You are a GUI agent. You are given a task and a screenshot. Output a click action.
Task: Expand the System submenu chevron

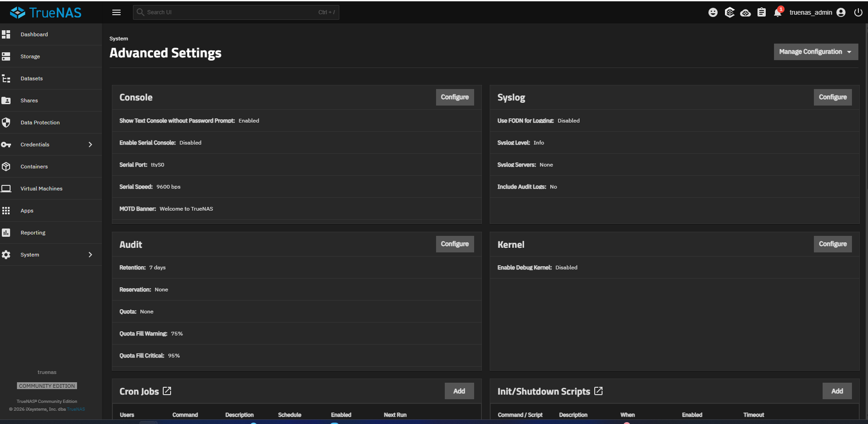click(x=90, y=255)
